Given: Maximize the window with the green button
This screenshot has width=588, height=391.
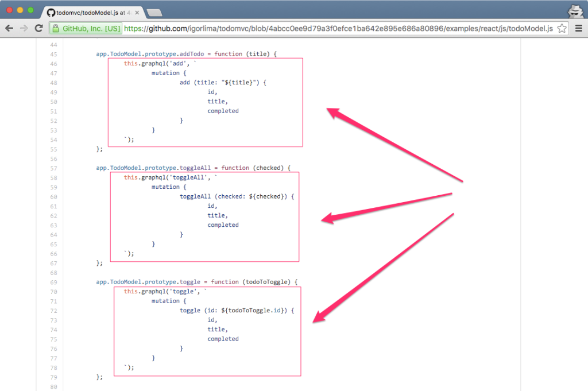Looking at the screenshot, I should [x=31, y=10].
